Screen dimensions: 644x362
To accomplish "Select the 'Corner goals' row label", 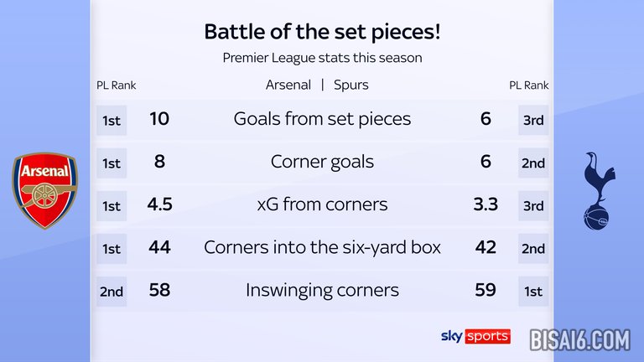I will (322, 162).
